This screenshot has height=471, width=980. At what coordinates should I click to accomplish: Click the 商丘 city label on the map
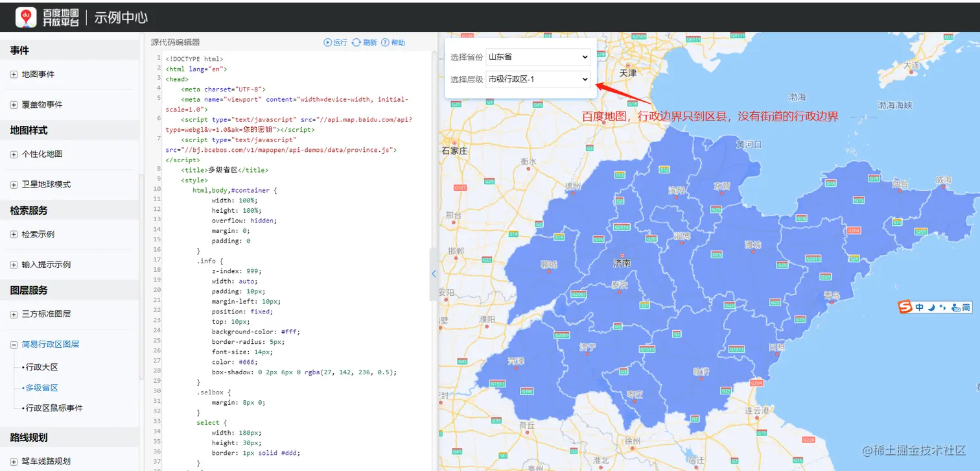pos(527,426)
